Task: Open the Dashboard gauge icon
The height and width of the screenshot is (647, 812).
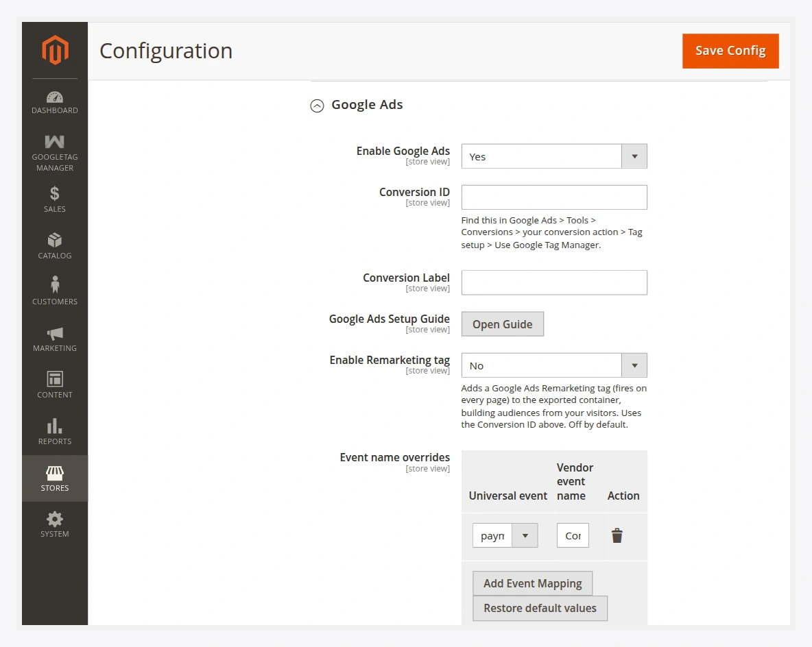Action: tap(55, 97)
